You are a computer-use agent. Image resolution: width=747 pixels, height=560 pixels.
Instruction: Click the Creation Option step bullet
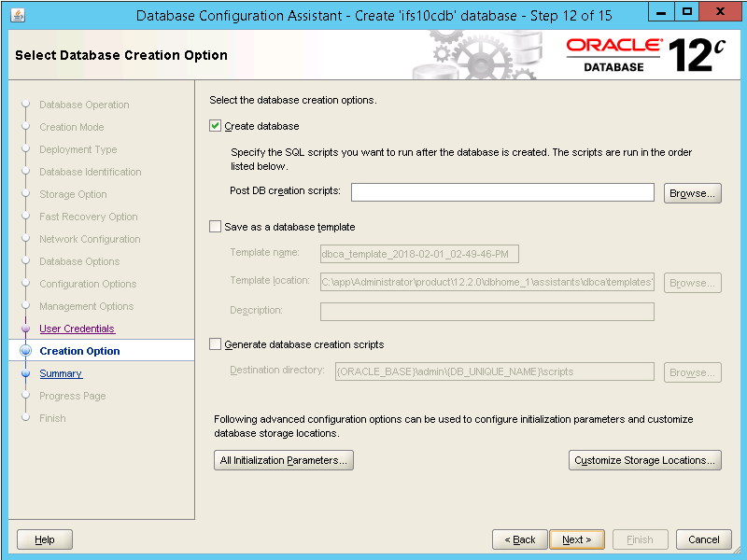pos(26,351)
